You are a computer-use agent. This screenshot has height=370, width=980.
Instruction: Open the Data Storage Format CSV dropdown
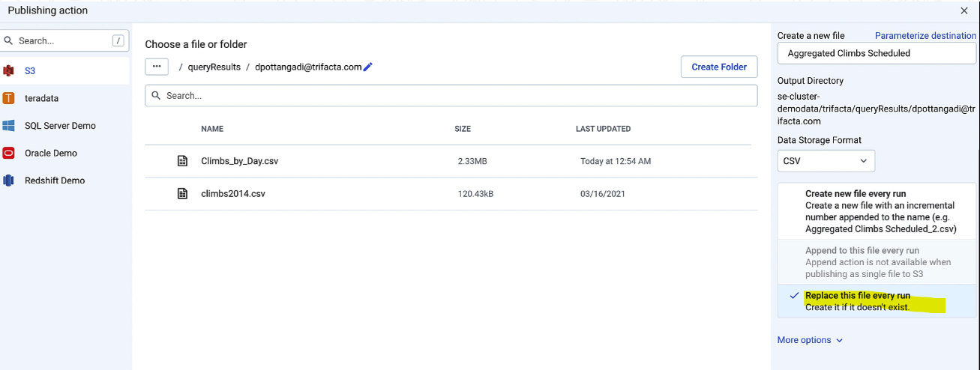826,161
